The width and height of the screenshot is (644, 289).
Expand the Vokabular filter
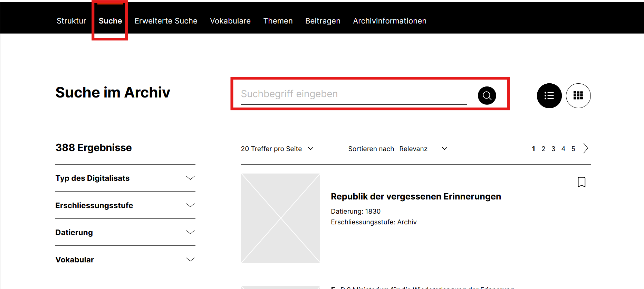[x=125, y=260]
